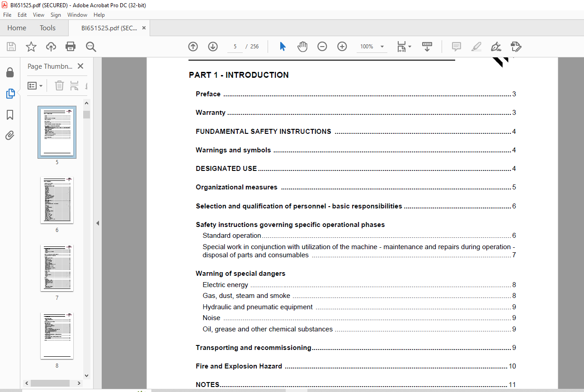Activate the Hand pan tool
584x392 pixels.
pos(302,47)
